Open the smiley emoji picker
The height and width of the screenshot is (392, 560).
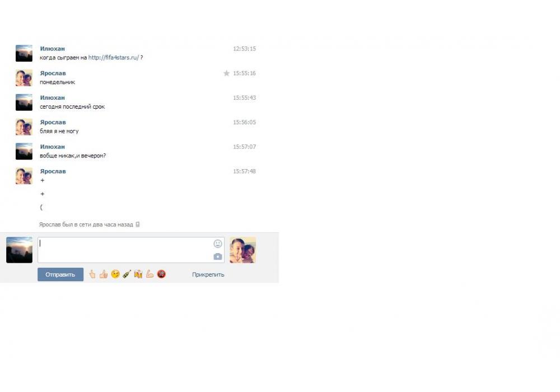218,244
